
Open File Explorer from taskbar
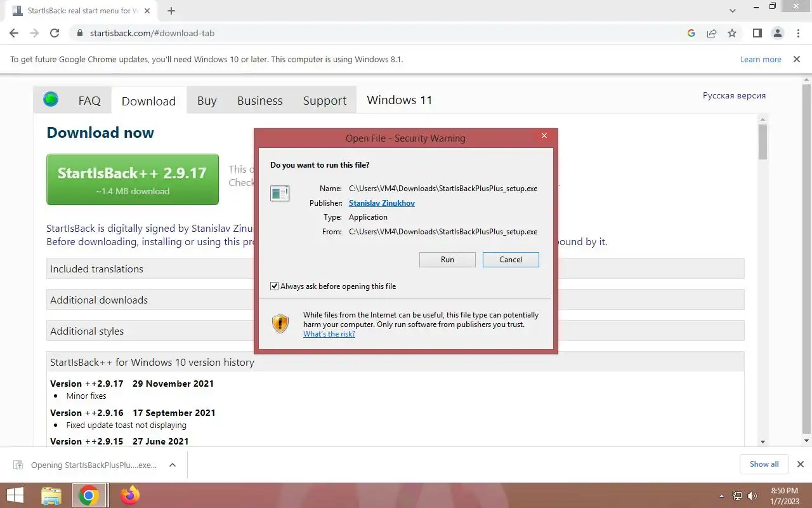51,495
